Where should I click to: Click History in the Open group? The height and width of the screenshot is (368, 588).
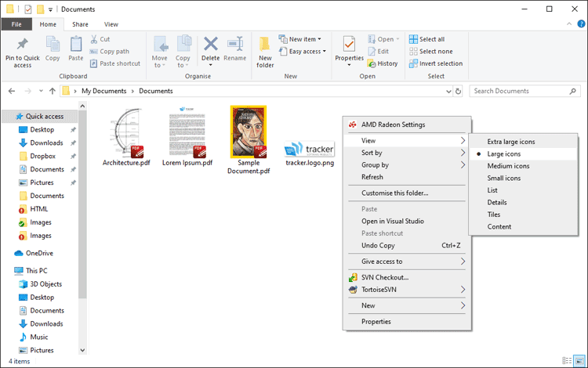click(383, 63)
